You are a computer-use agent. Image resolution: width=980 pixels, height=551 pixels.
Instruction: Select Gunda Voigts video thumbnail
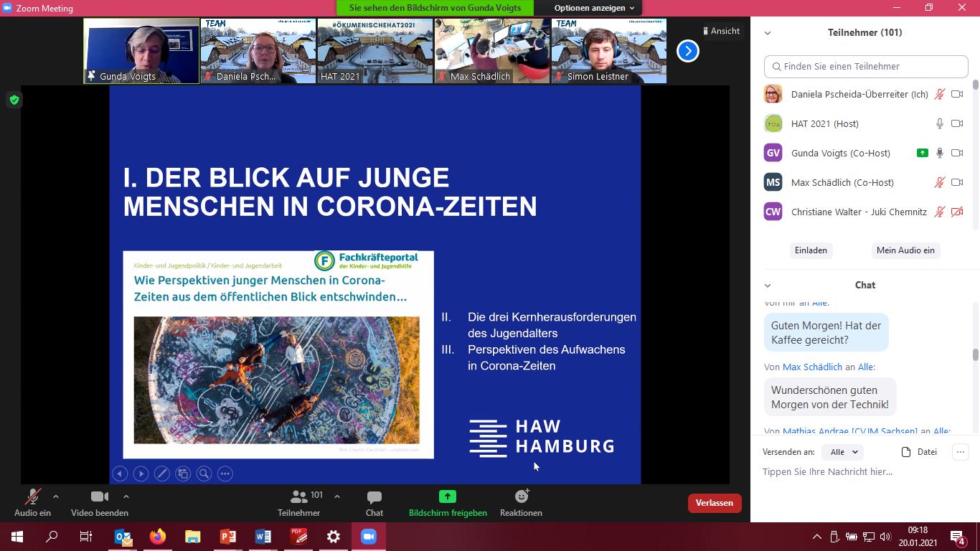click(x=141, y=51)
